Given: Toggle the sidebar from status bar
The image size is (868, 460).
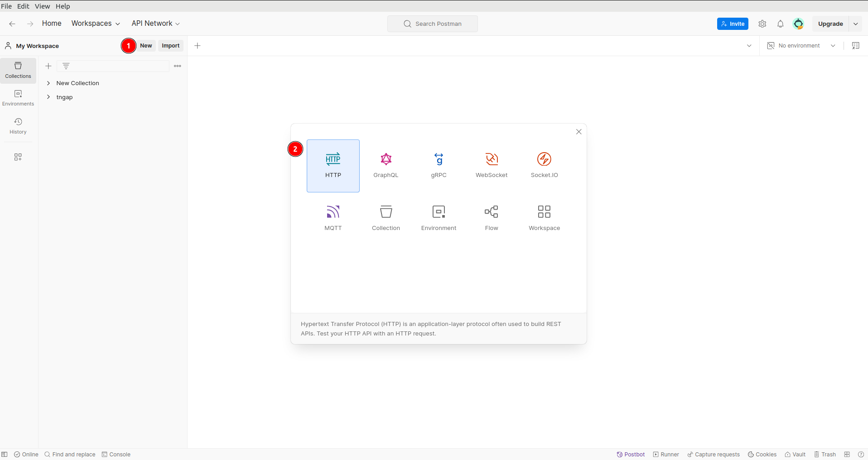Looking at the screenshot, I should click(5, 455).
